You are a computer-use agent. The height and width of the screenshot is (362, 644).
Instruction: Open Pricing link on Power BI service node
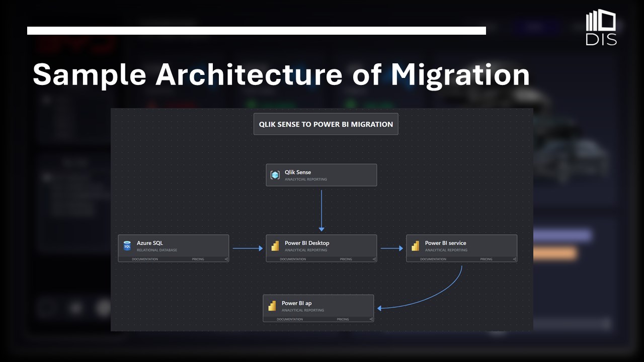(486, 259)
